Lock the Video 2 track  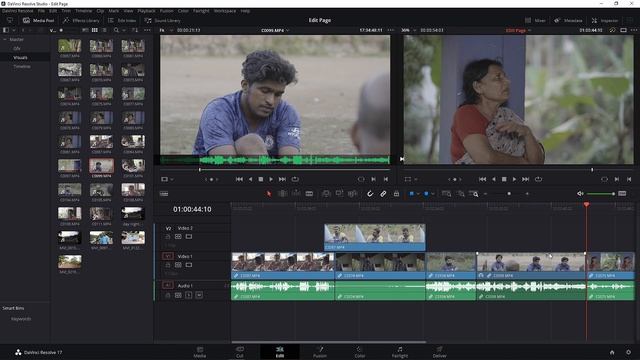tap(168, 237)
